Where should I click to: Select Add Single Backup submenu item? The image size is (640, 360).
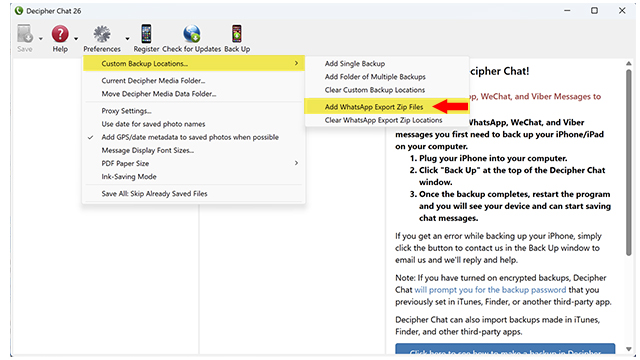(x=386, y=64)
